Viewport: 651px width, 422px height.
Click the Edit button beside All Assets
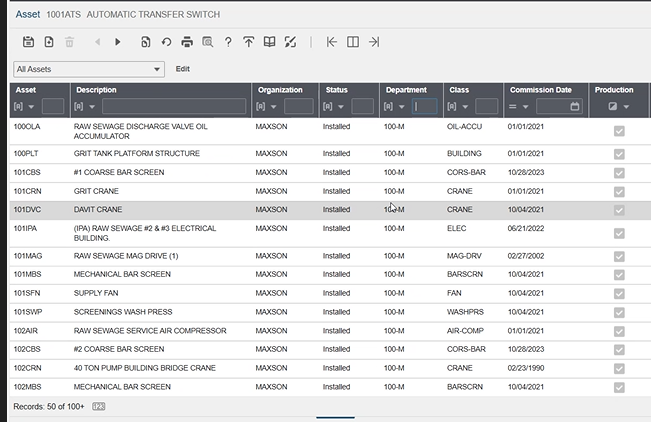click(x=183, y=69)
